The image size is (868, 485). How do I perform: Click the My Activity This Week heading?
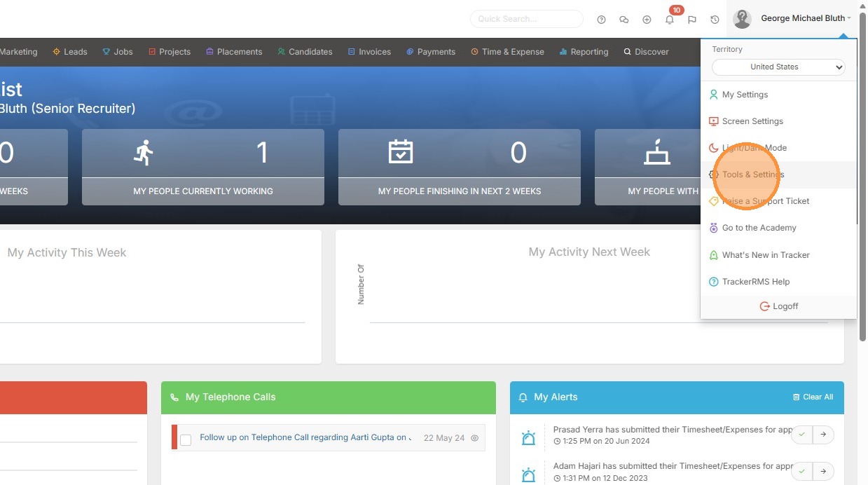(x=67, y=253)
